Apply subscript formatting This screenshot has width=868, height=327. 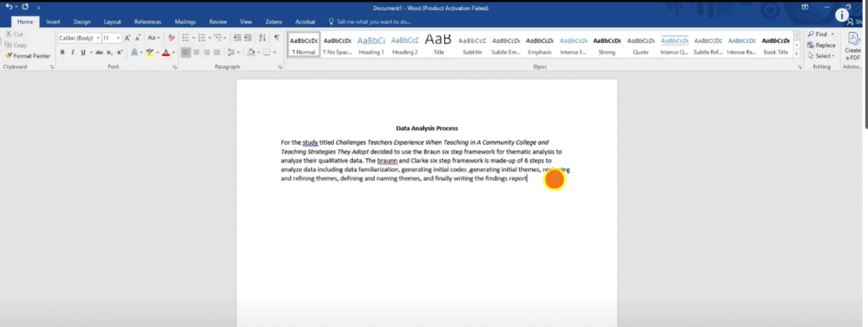[109, 53]
